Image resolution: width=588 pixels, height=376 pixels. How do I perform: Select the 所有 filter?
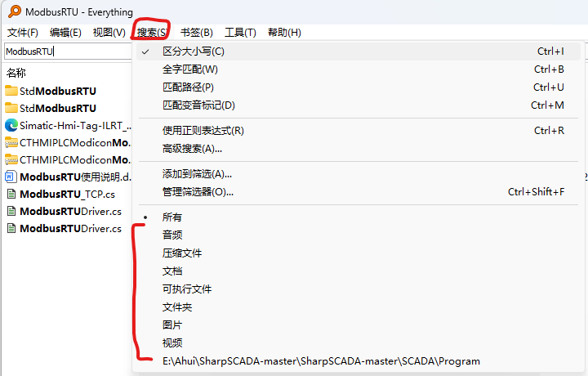(x=359, y=217)
